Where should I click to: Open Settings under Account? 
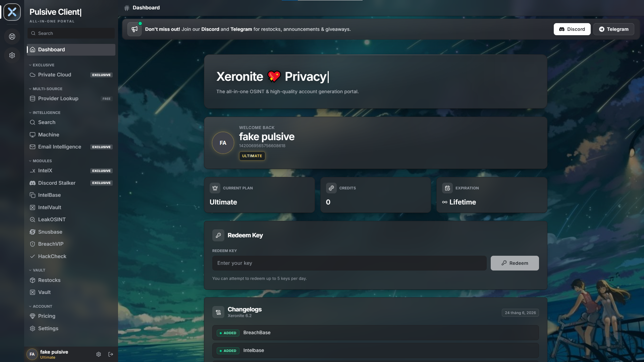tap(71, 328)
